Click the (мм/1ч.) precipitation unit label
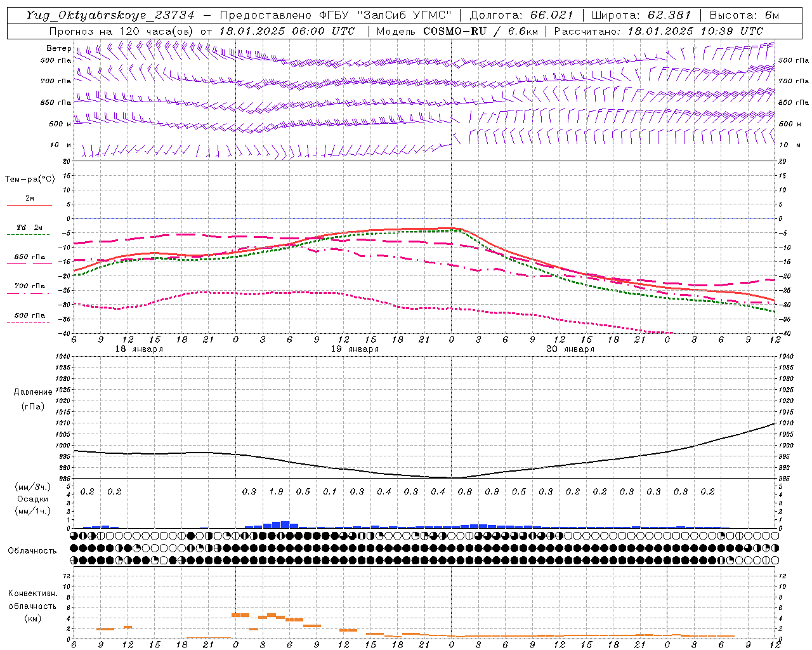The image size is (812, 650). click(33, 511)
